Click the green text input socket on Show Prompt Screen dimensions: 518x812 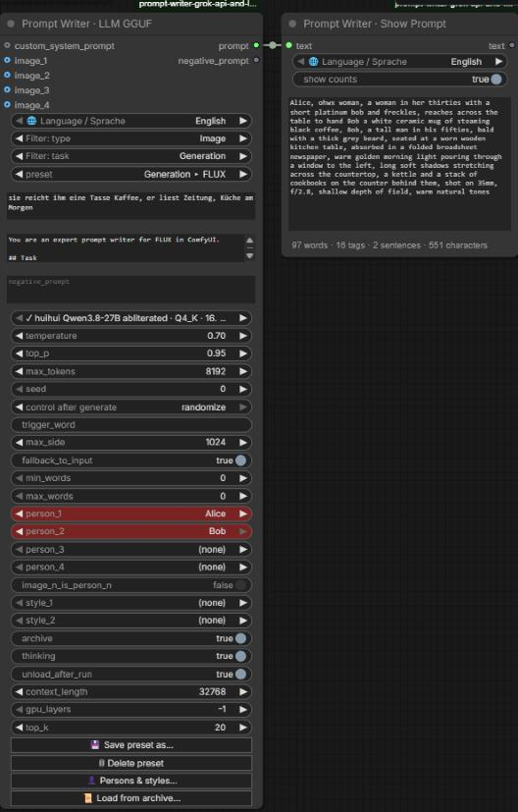(x=288, y=45)
